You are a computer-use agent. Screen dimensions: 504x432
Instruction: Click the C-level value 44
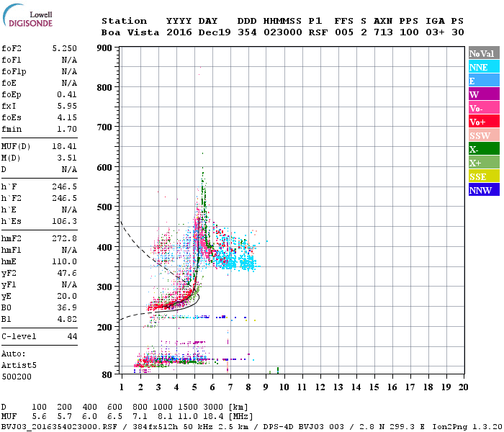click(x=72, y=336)
